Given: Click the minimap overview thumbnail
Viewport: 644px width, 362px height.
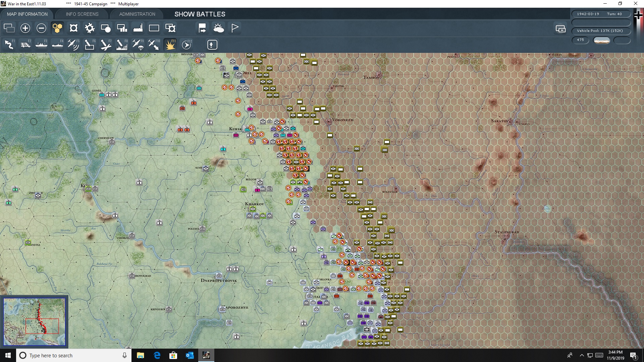Looking at the screenshot, I should coord(34,322).
